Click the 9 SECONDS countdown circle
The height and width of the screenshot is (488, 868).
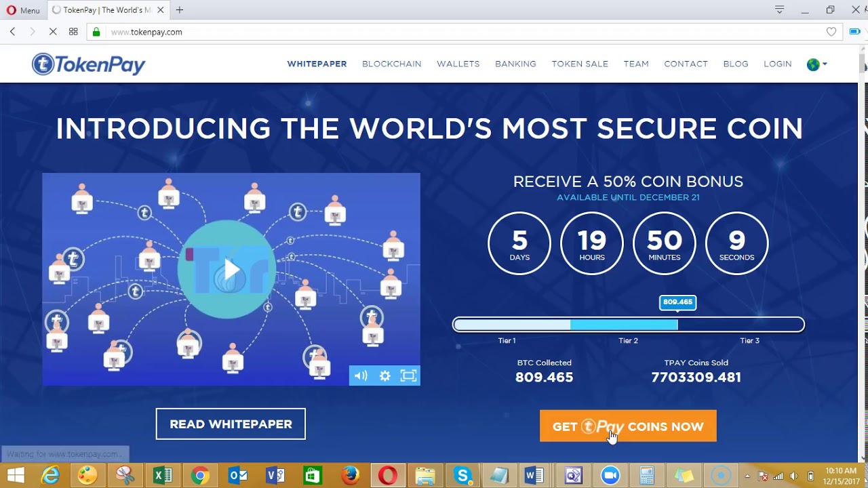(x=737, y=243)
